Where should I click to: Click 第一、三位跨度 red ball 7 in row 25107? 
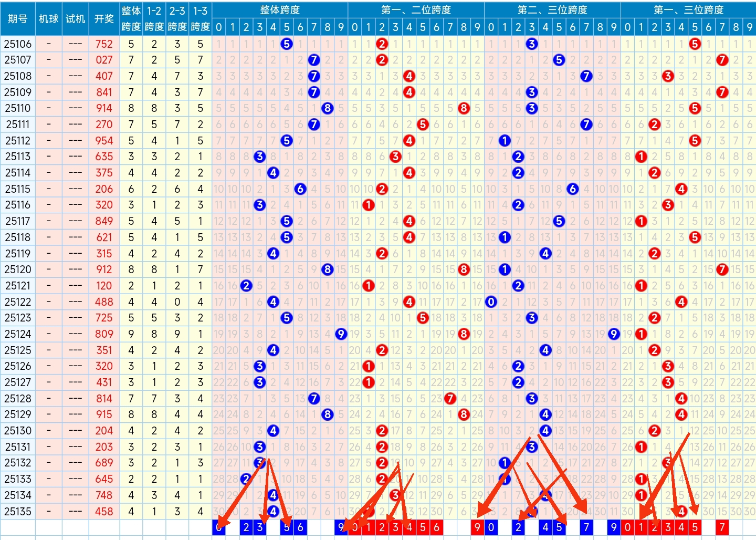tap(722, 60)
